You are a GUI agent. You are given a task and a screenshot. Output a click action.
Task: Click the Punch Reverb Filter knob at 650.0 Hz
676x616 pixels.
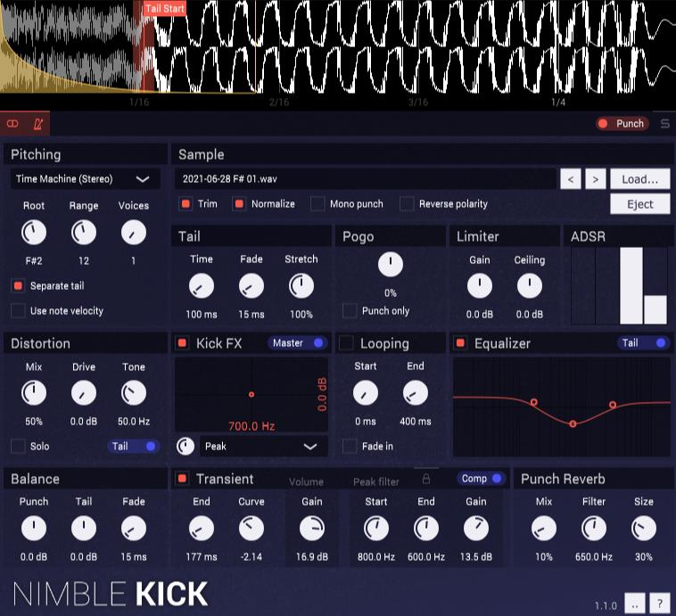594,529
